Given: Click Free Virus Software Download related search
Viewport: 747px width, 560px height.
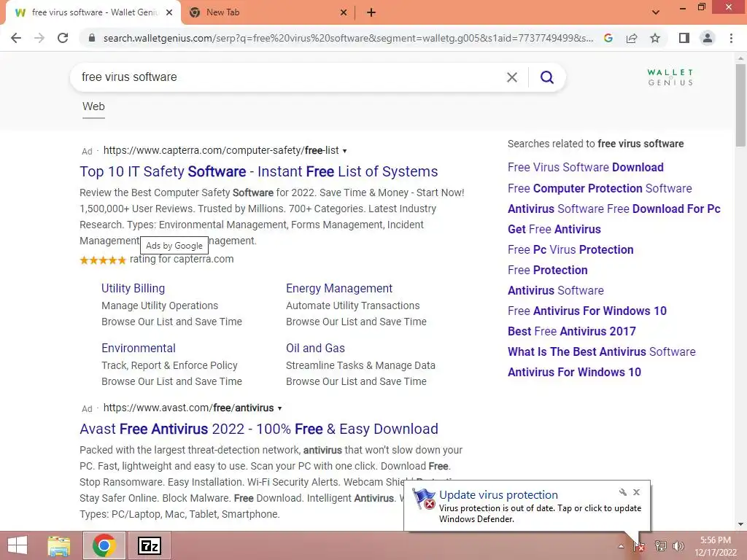Looking at the screenshot, I should coord(586,168).
